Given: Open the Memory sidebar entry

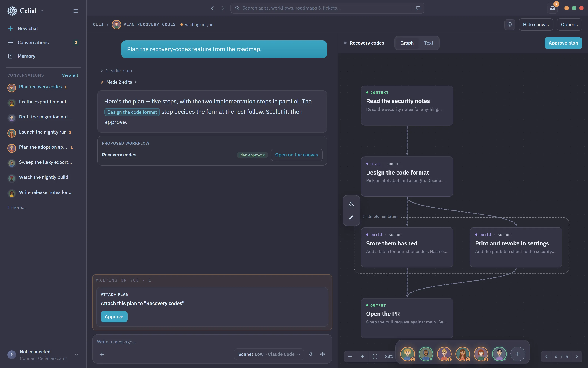Looking at the screenshot, I should (43, 56).
